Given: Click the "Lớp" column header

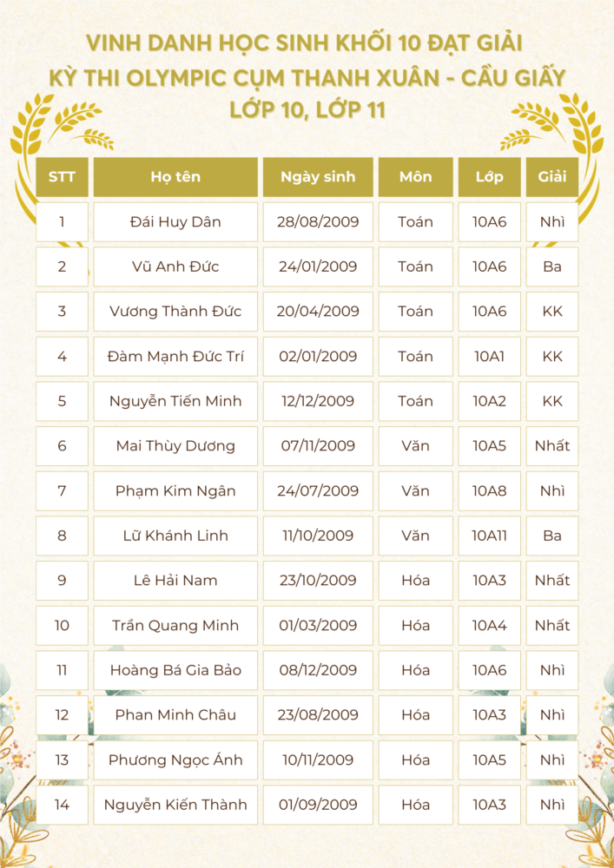Looking at the screenshot, I should 490,177.
